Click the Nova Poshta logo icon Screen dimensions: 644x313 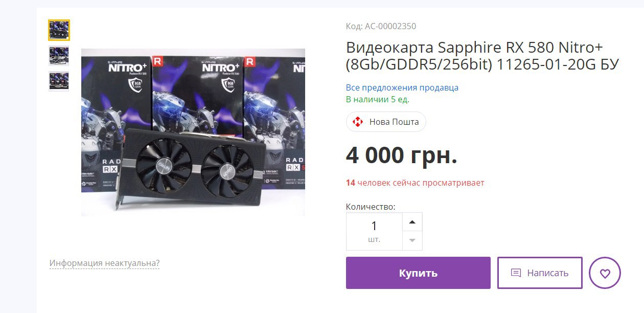[x=358, y=122]
